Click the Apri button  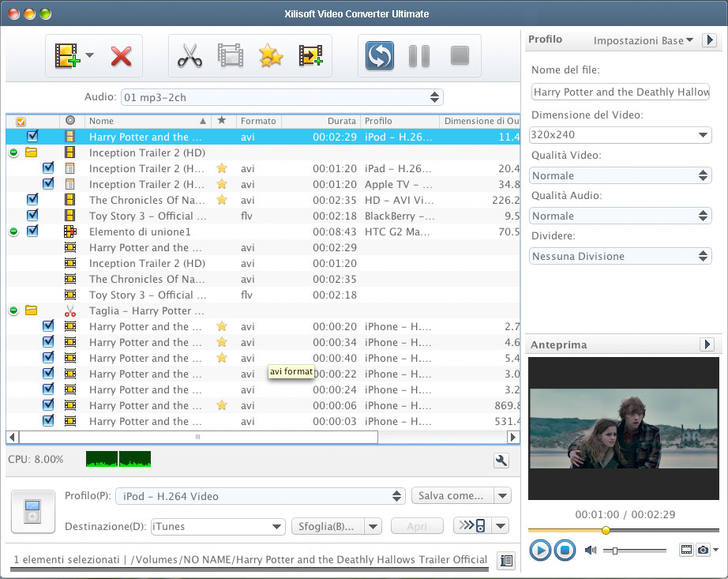pyautogui.click(x=417, y=527)
